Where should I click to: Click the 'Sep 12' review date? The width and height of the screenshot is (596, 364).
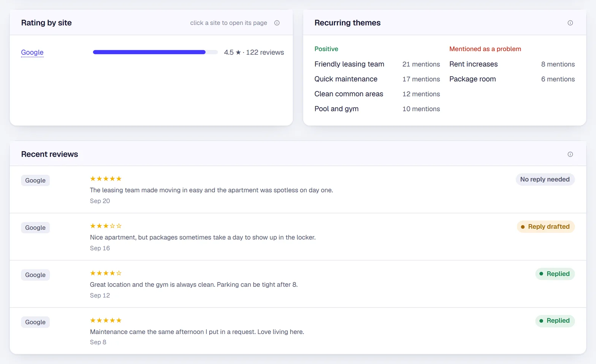[100, 296]
